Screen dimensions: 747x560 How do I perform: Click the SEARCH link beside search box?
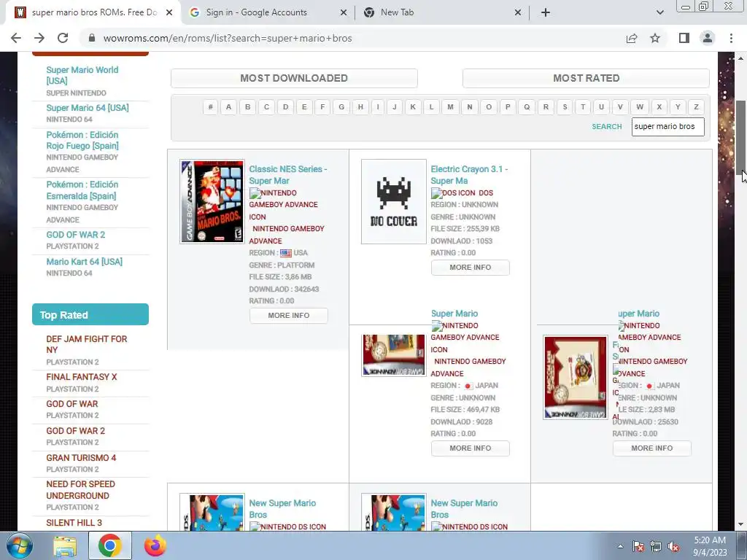click(x=606, y=127)
